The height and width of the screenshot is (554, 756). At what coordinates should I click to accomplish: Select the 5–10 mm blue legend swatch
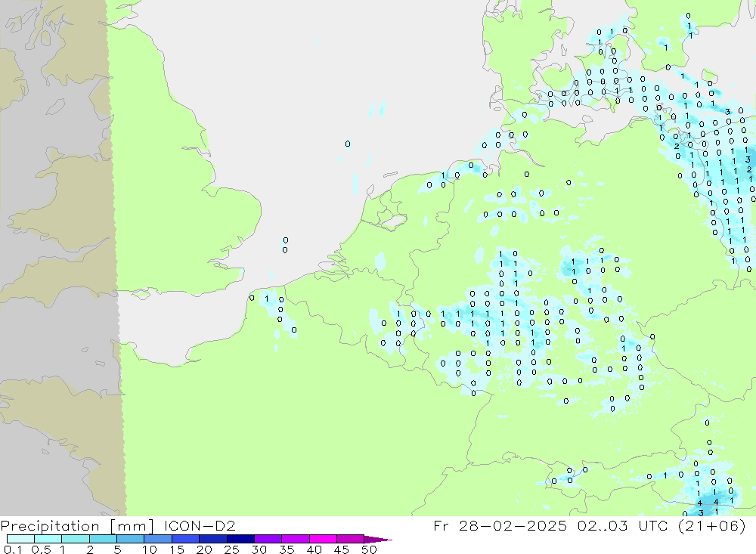131,539
